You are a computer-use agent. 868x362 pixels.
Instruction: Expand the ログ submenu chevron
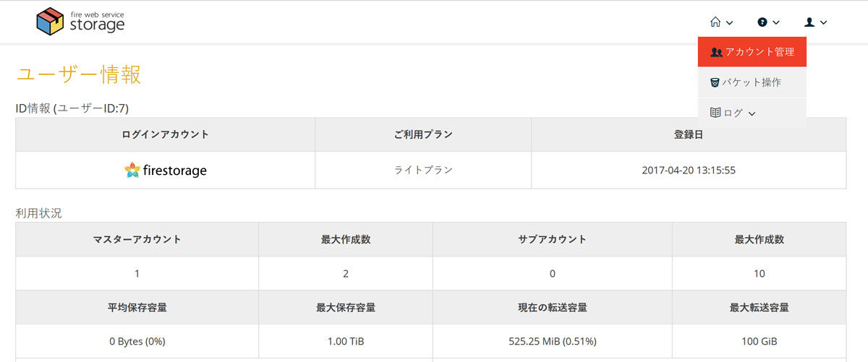coord(752,113)
